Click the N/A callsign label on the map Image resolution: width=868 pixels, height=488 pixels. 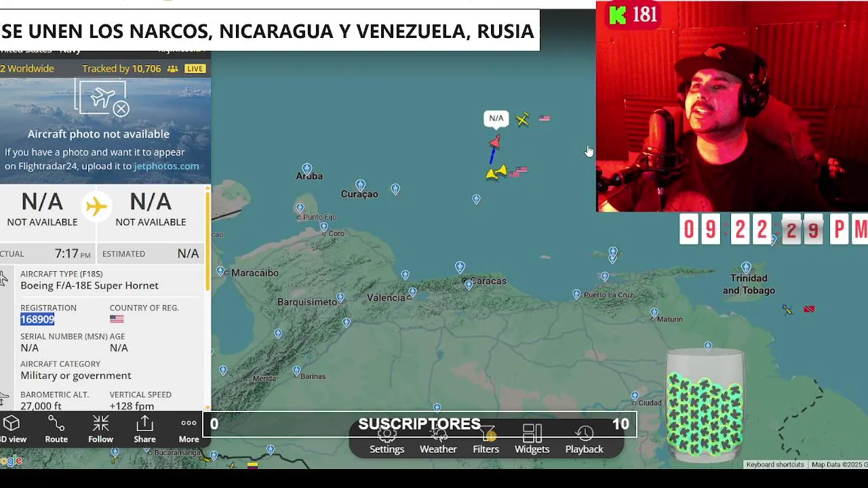(496, 118)
